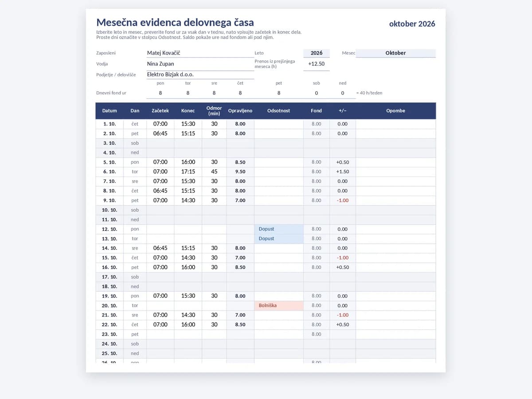Select start time 07:00 on 1. 10.
This screenshot has height=399, width=532.
(160, 124)
